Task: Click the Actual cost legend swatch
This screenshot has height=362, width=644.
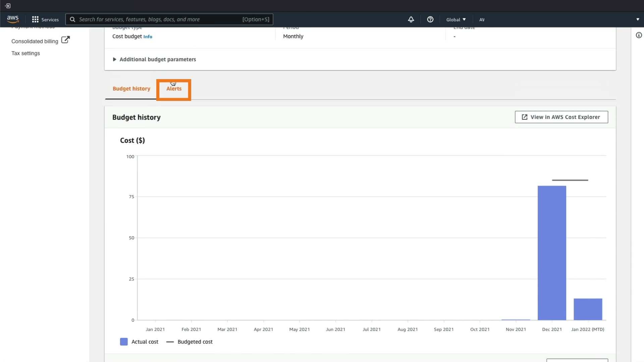Action: pyautogui.click(x=124, y=342)
